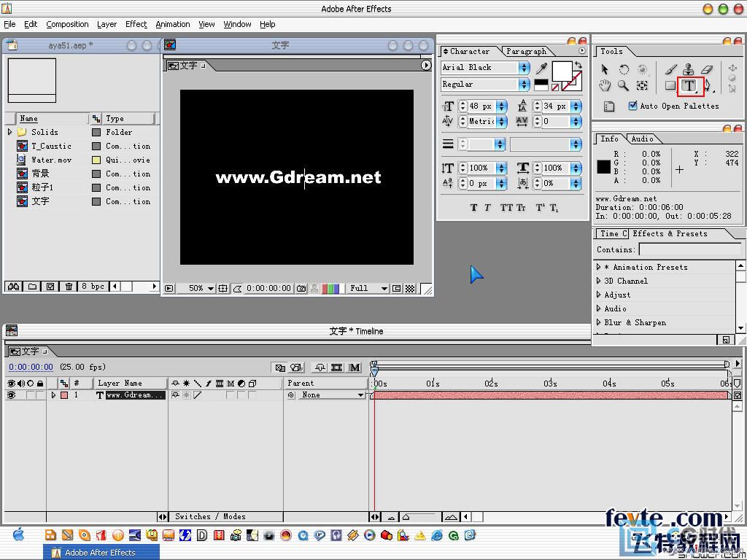747x560 pixels.
Task: Open the Effect menu
Action: click(136, 24)
